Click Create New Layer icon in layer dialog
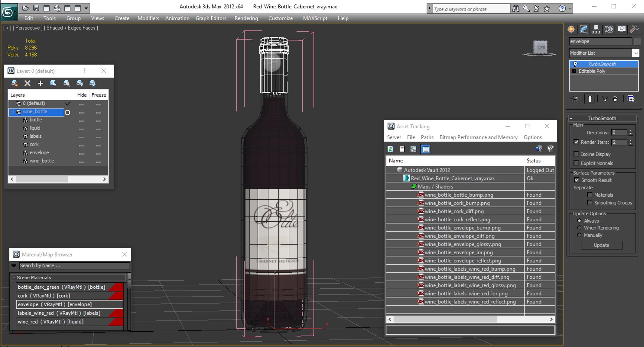The image size is (644, 347). (14, 83)
